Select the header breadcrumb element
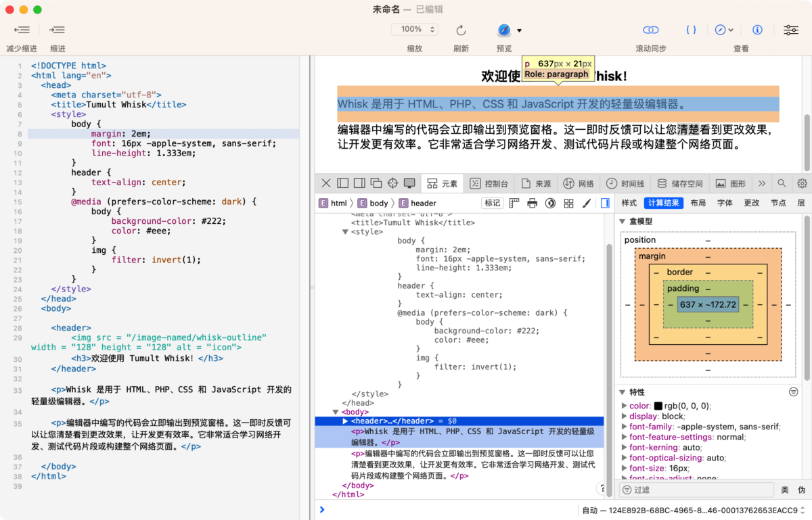 418,203
